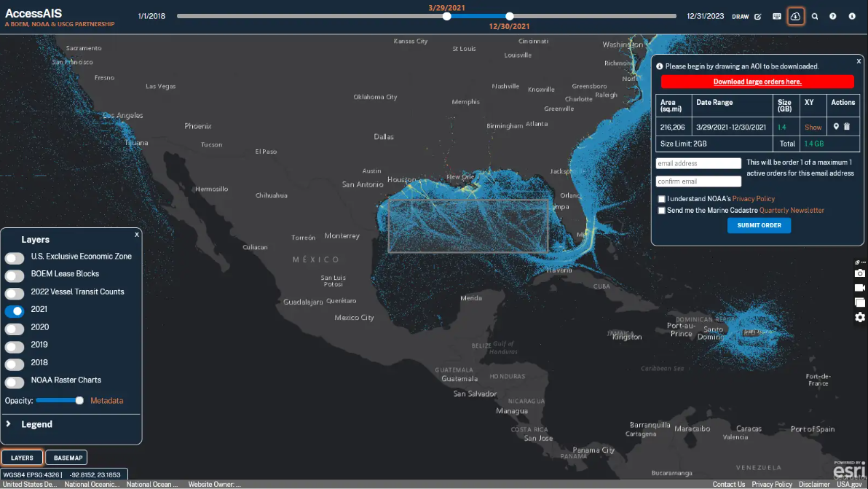This screenshot has height=489, width=868.
Task: Close the Layers panel
Action: point(137,235)
